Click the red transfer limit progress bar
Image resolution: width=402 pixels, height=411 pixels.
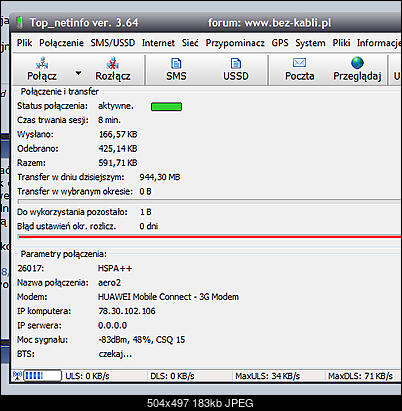point(210,237)
